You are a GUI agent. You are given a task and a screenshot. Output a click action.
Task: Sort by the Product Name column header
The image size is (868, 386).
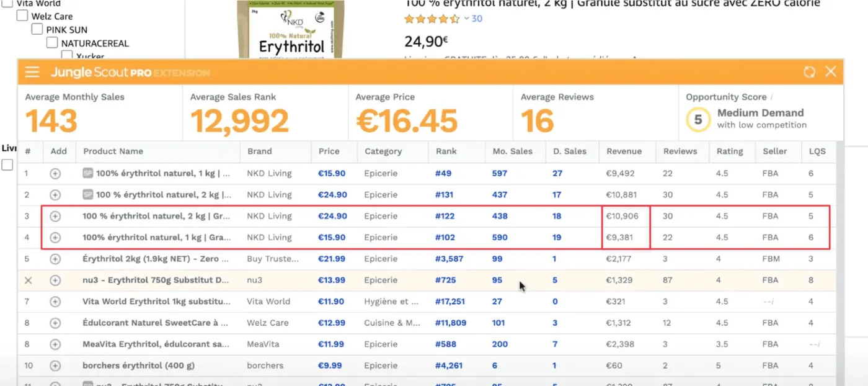pyautogui.click(x=113, y=151)
